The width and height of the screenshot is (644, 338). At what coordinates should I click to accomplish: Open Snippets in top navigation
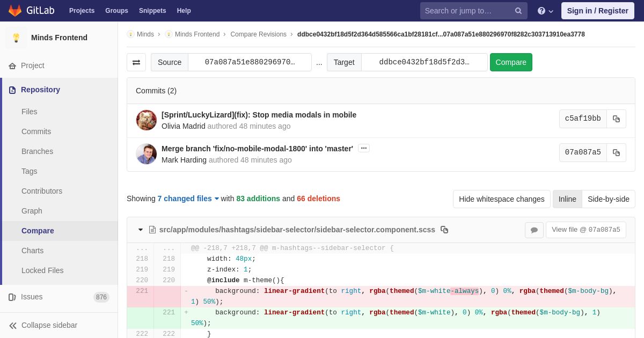152,11
